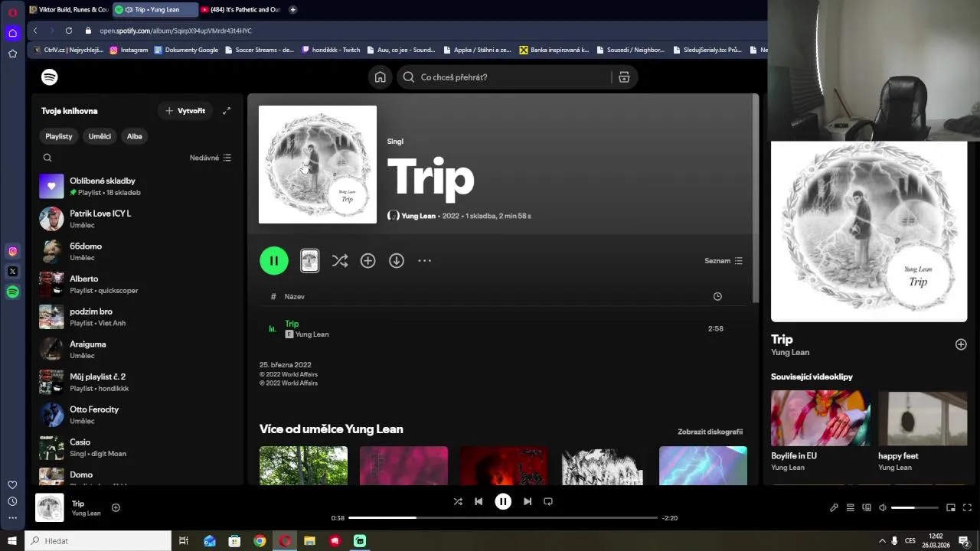
Task: Open the podzim bro playlist
Action: click(x=137, y=317)
